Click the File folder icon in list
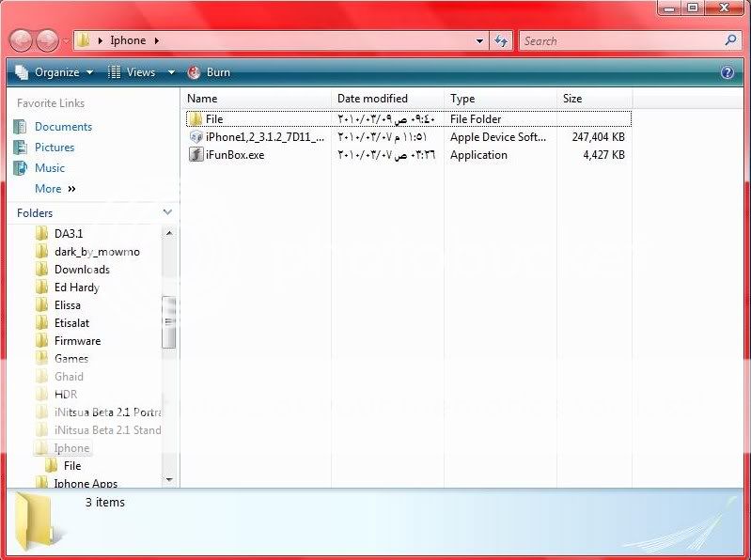The height and width of the screenshot is (560, 751). 196,118
